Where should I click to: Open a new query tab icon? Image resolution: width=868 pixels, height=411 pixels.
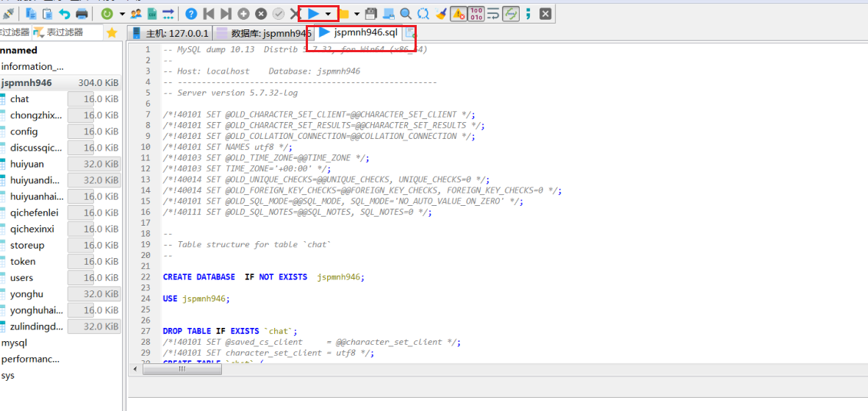(x=409, y=33)
